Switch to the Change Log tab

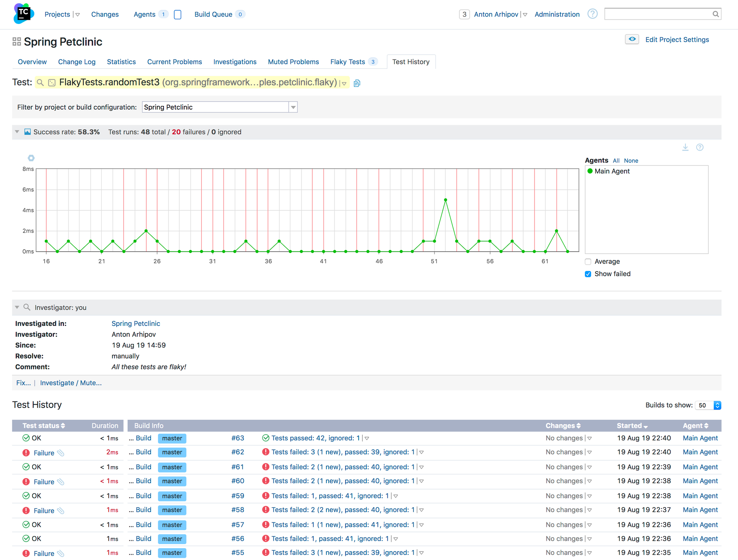click(77, 62)
